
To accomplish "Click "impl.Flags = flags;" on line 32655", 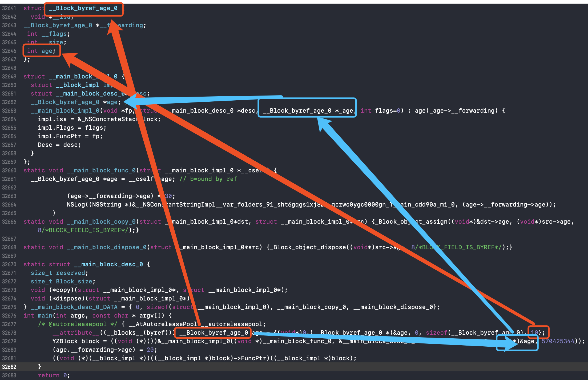I will [x=72, y=128].
